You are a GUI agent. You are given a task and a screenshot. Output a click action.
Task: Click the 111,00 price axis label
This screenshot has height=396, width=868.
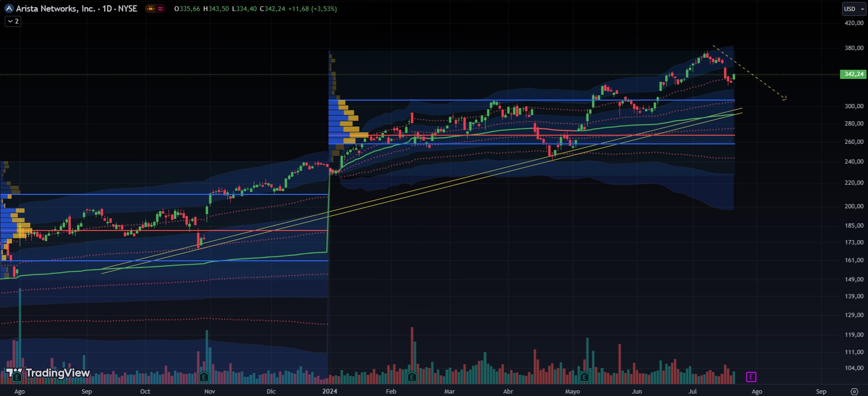854,352
